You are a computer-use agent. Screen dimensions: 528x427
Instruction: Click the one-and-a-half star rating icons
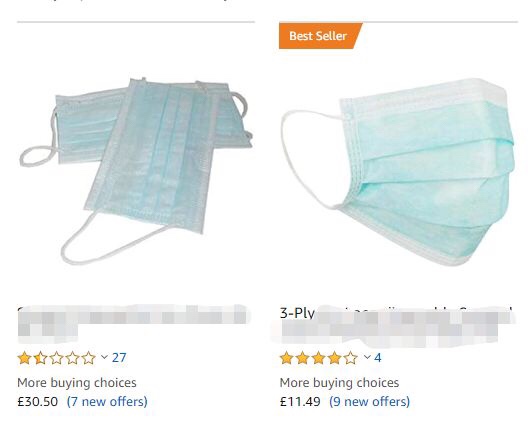[57, 358]
